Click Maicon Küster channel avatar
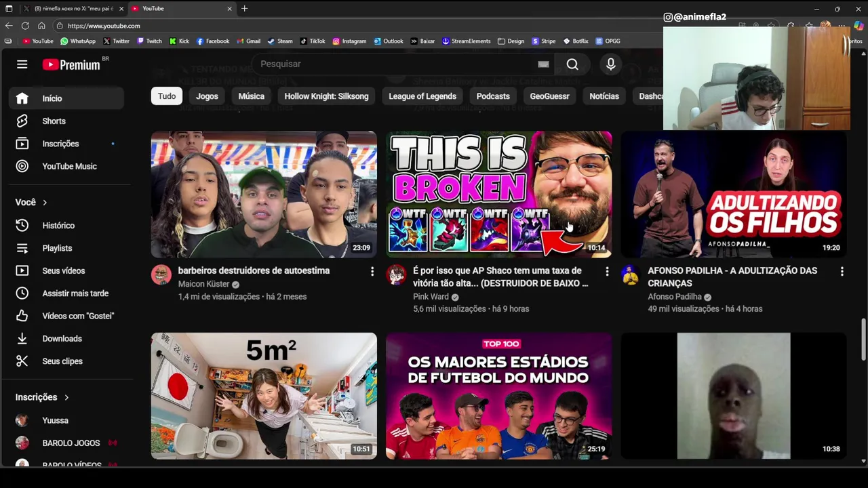The image size is (868, 488). tap(161, 274)
